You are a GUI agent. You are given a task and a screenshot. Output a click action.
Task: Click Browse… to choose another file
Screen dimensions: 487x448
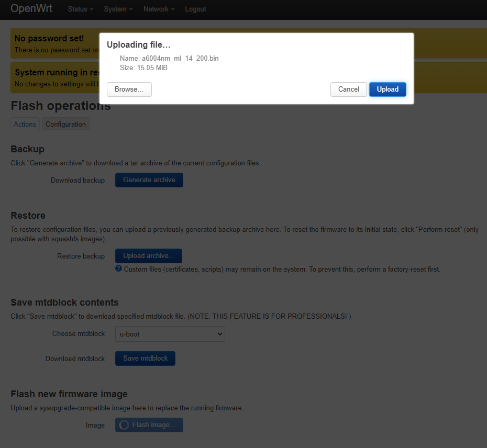pyautogui.click(x=129, y=89)
